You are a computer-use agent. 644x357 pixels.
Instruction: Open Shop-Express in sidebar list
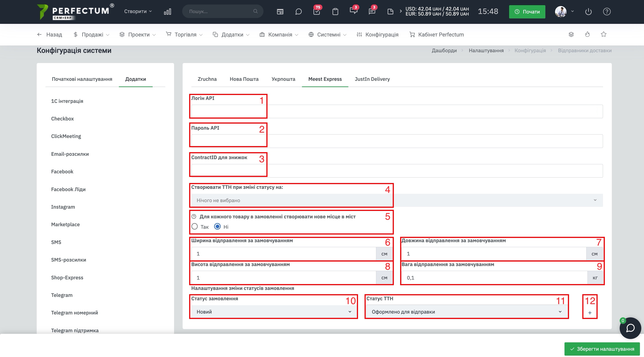pos(67,277)
